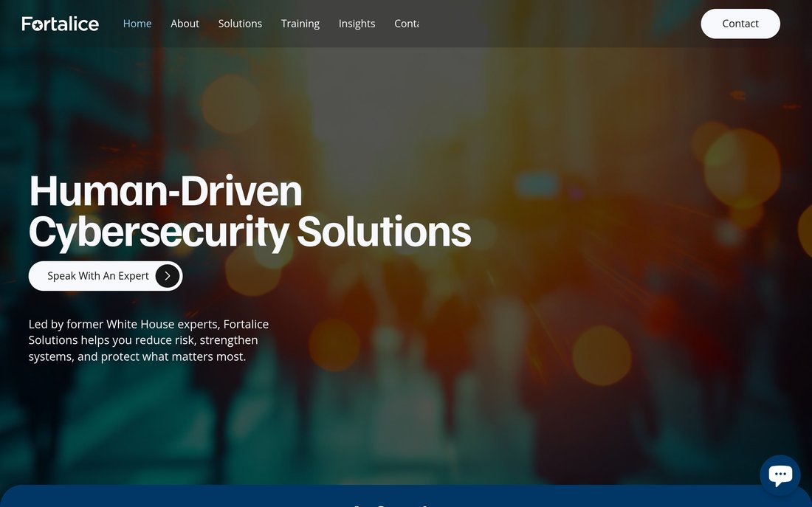Click the Human-Driven Cybersecurity Solutions heading

(250, 212)
